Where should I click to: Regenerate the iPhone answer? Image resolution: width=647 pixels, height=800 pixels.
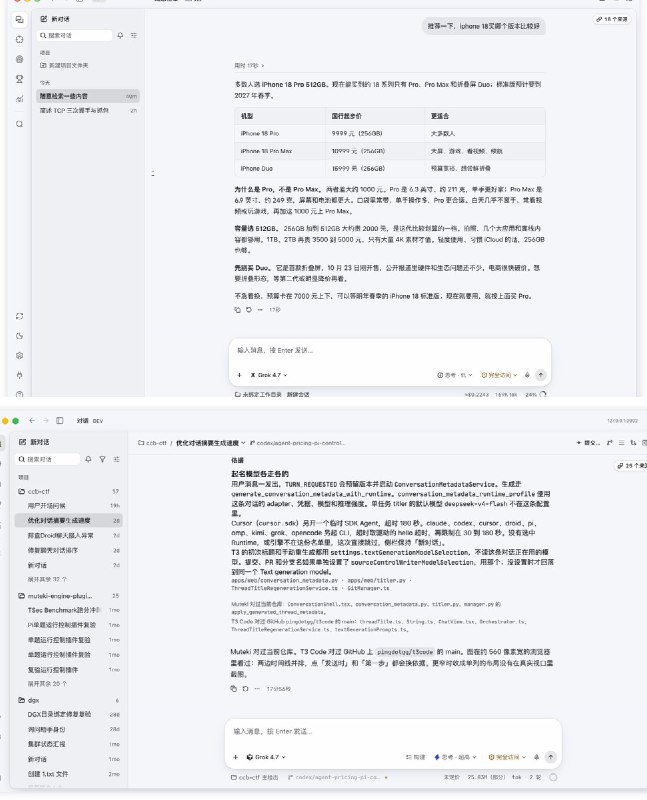248,310
